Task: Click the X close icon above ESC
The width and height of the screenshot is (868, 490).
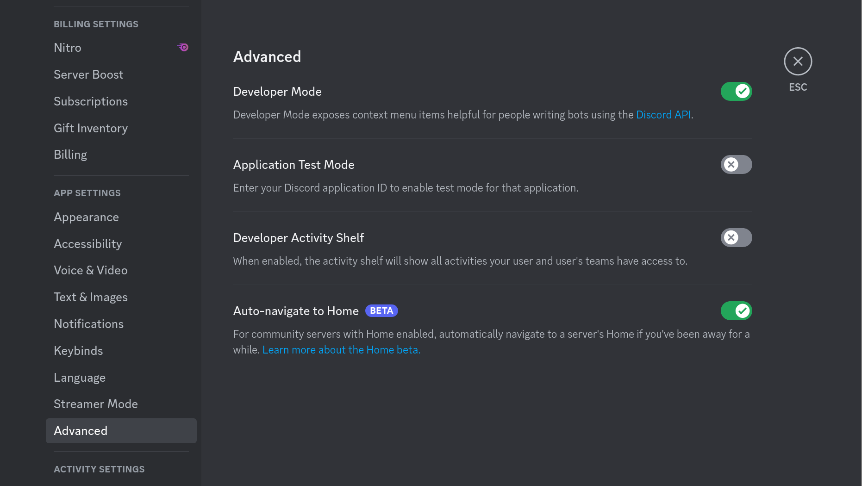Action: (x=798, y=61)
